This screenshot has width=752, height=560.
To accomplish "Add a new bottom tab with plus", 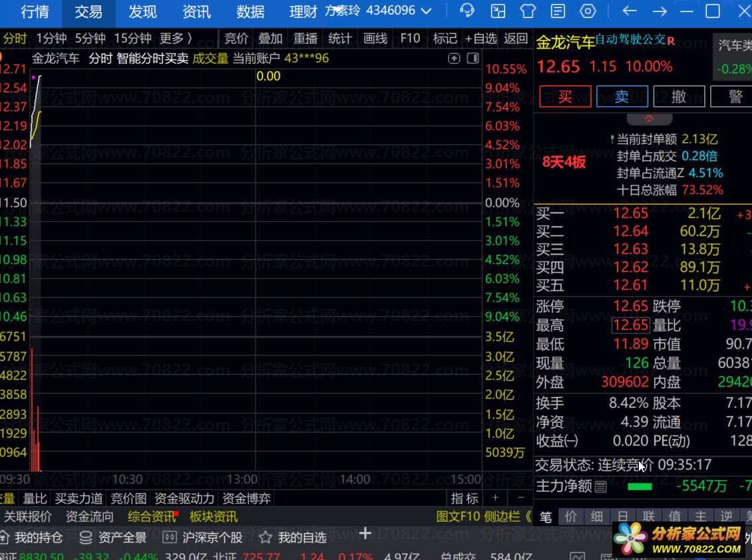I will tap(365, 533).
